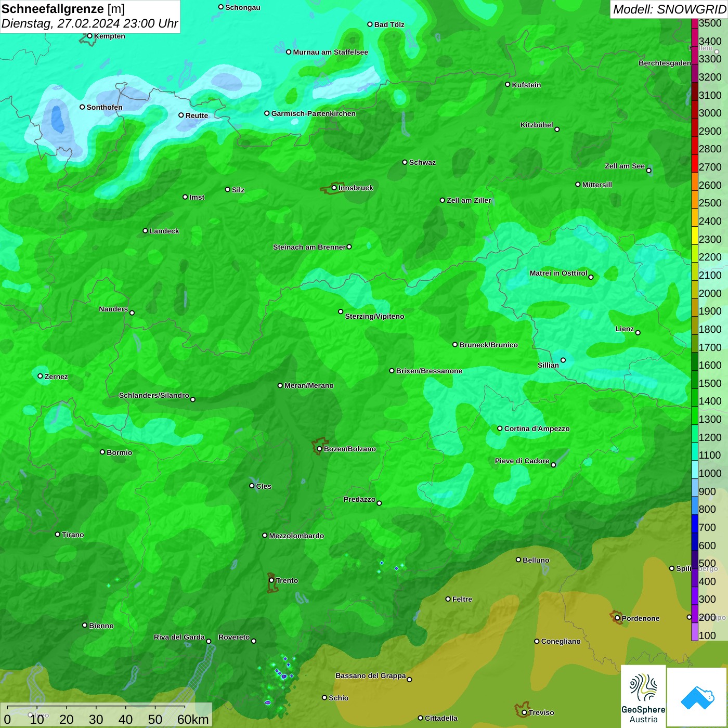This screenshot has width=728, height=728.
Task: Click the Belluno location marker
Action: point(518,560)
